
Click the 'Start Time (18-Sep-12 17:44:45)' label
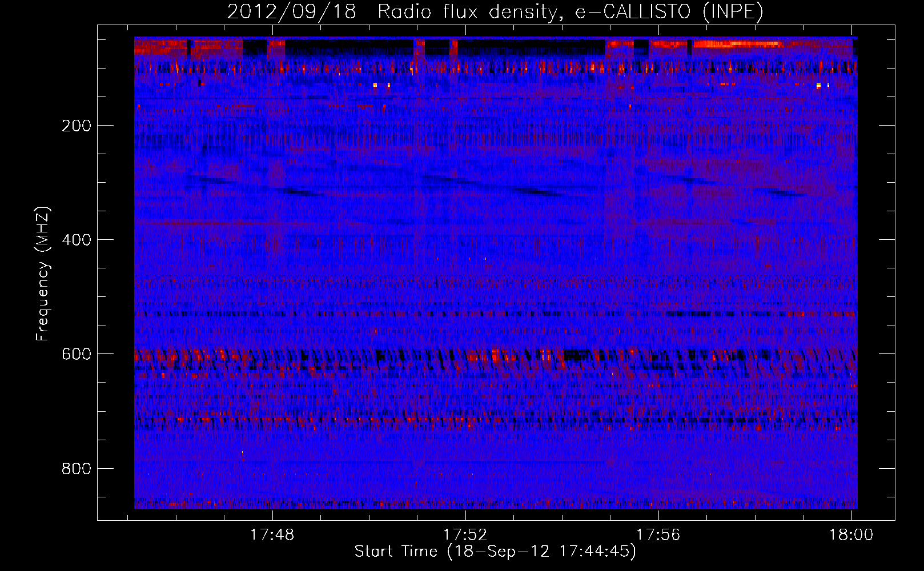495,552
